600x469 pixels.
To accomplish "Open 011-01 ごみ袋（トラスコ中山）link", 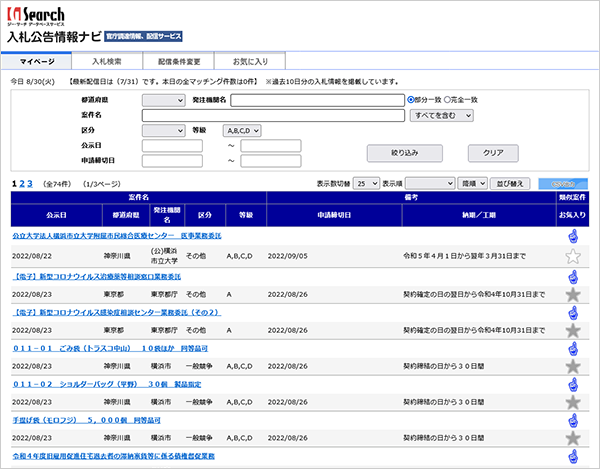I will [x=110, y=348].
